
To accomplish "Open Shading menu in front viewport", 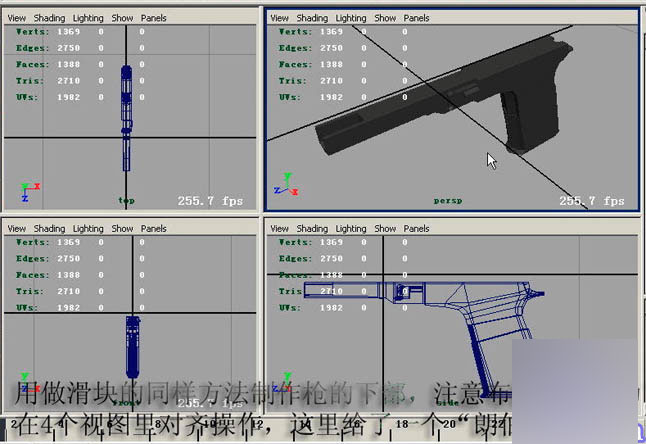I will point(49,229).
